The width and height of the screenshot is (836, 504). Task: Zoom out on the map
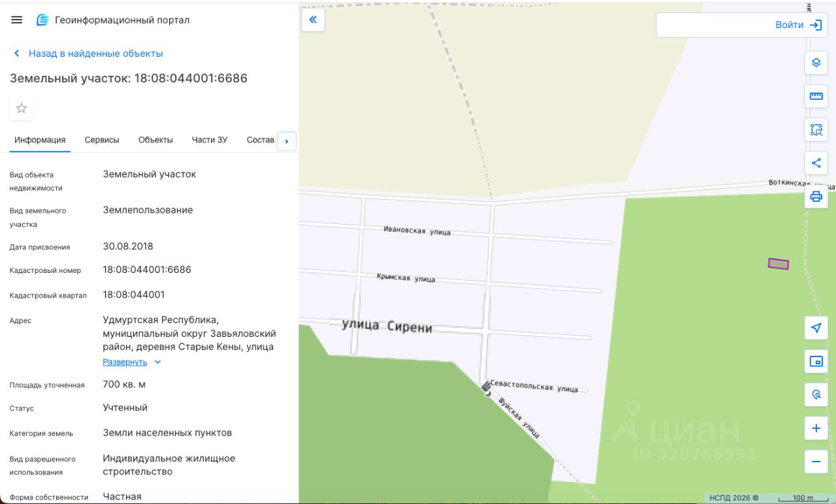[816, 462]
